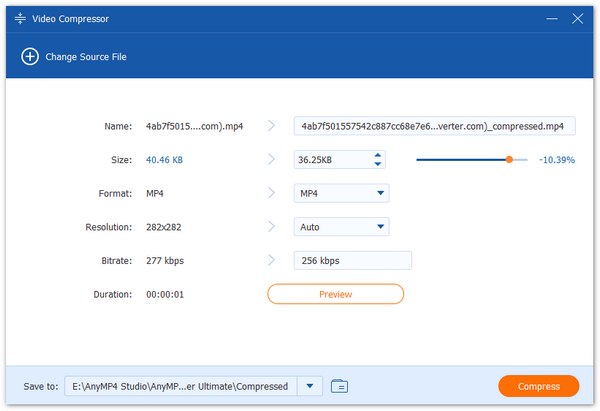Click the output file name field
This screenshot has height=411, width=600.
pyautogui.click(x=435, y=126)
